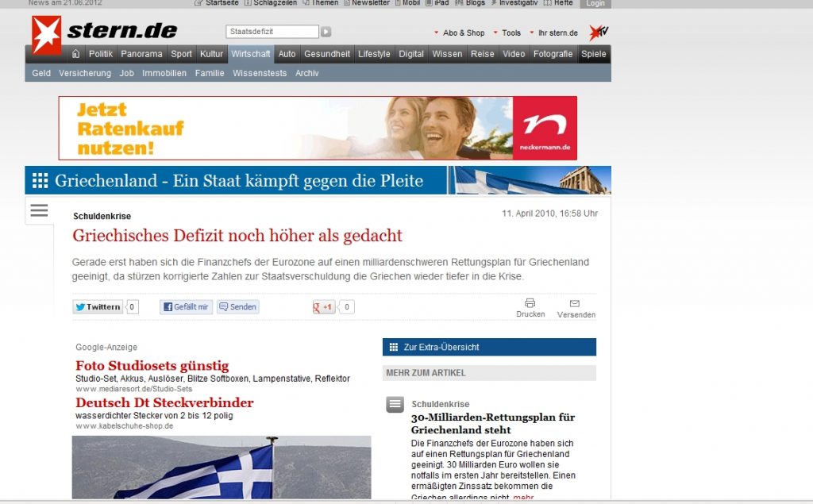Share article via Twittern button

pos(98,307)
